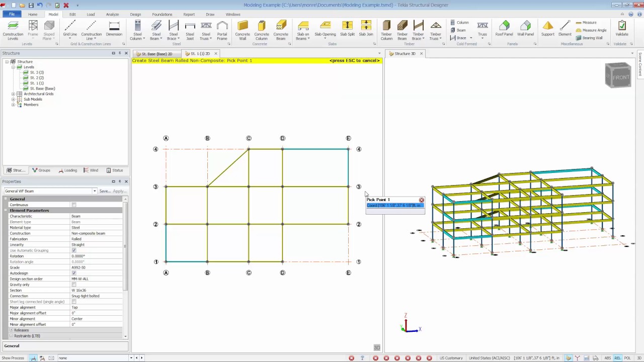The height and width of the screenshot is (362, 644).
Task: Open the Groups panel tab
Action: tap(41, 170)
